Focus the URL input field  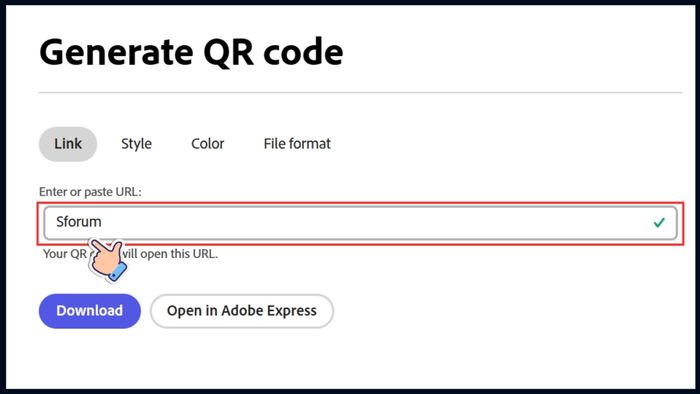[x=360, y=223]
